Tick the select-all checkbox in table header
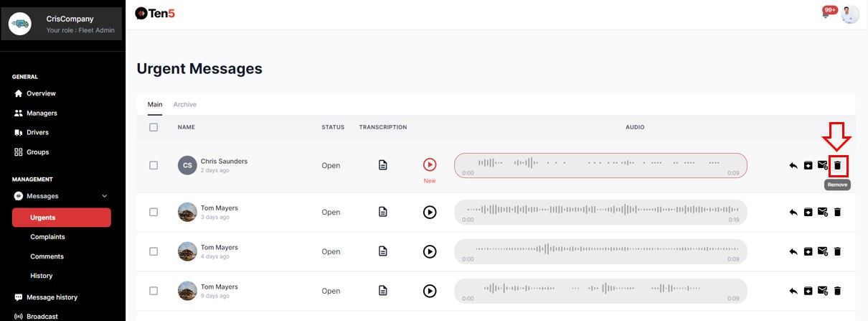Image resolution: width=868 pixels, height=321 pixels. pos(154,127)
